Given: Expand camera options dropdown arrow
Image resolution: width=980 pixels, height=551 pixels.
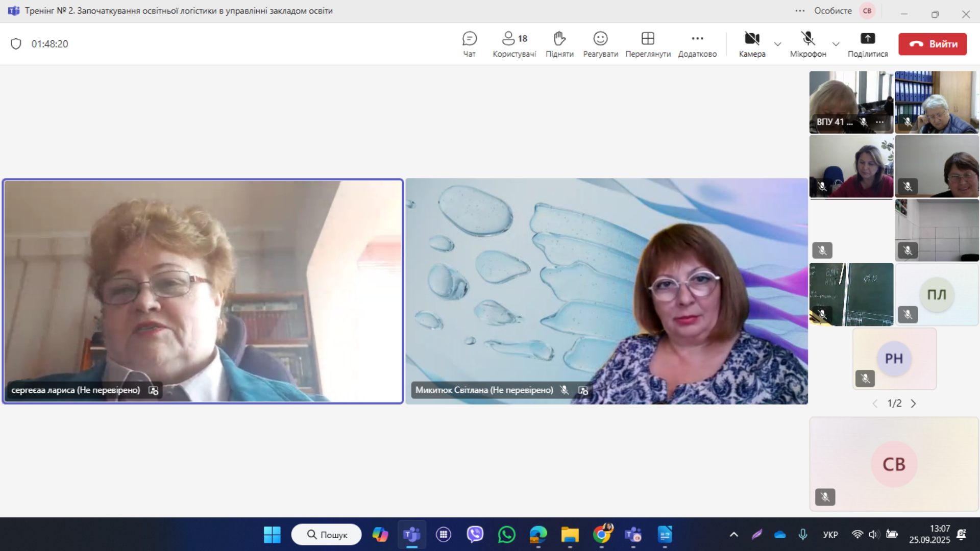Looking at the screenshot, I should coord(777,44).
